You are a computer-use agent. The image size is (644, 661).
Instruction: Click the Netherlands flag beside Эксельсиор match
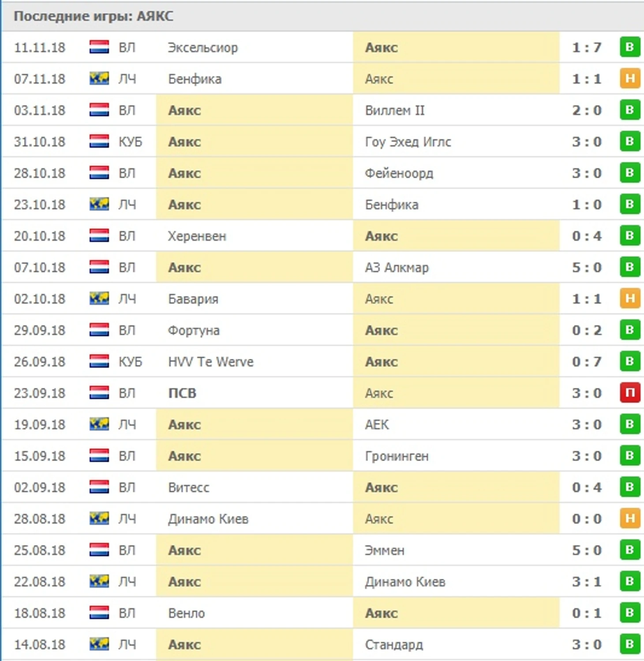[x=99, y=47]
